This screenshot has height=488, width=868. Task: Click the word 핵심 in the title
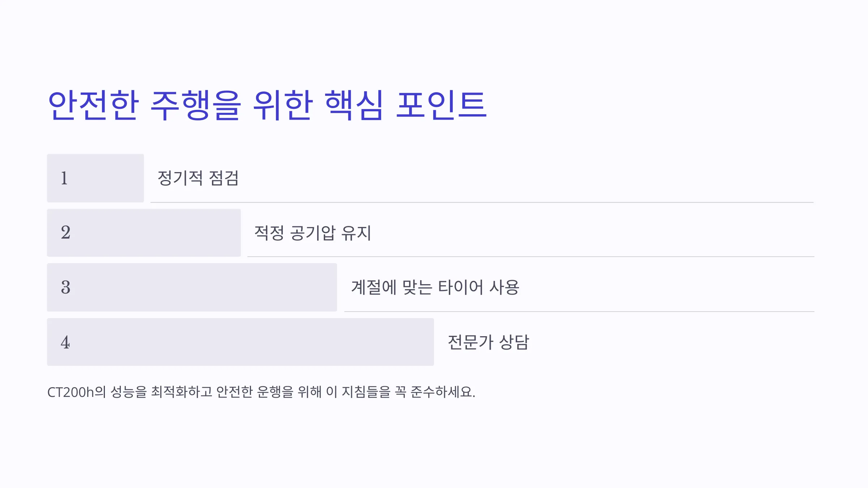pyautogui.click(x=354, y=105)
